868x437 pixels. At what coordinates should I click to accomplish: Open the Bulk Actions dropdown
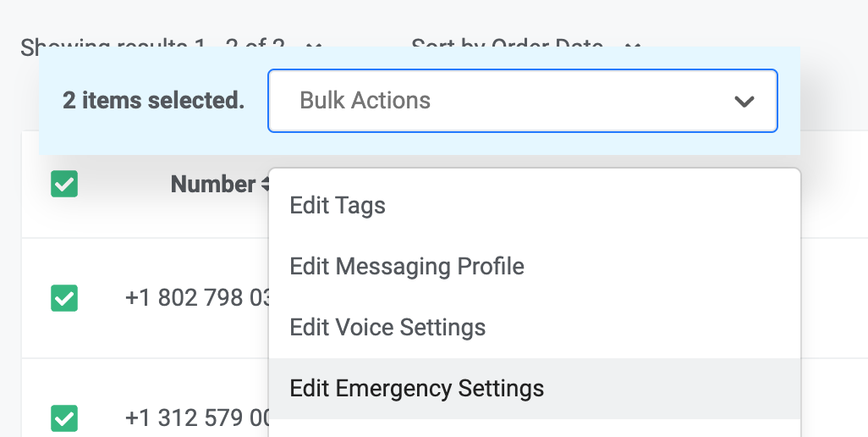(523, 101)
